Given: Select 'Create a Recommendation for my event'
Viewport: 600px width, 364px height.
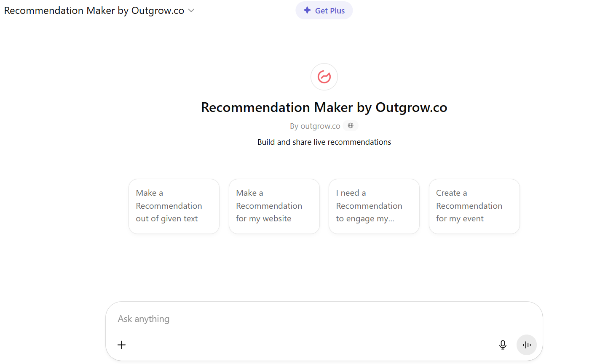Looking at the screenshot, I should click(x=474, y=206).
